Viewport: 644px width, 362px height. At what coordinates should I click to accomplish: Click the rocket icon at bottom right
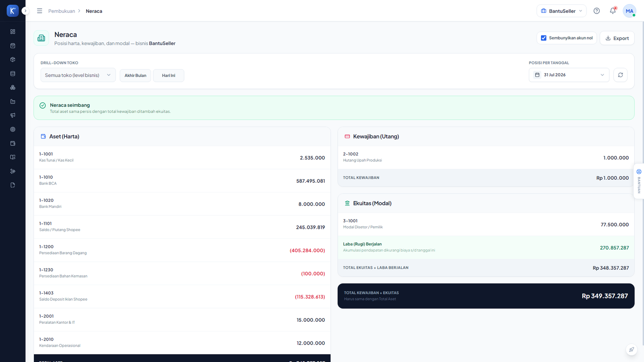632,350
